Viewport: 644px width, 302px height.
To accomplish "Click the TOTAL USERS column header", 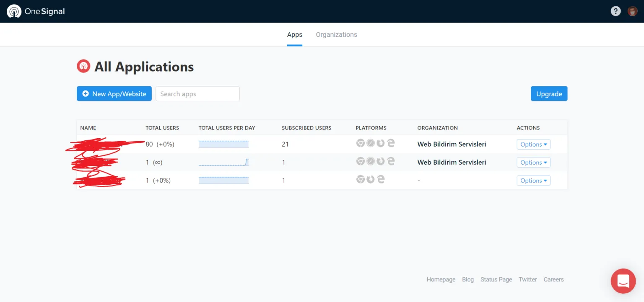I will point(162,128).
